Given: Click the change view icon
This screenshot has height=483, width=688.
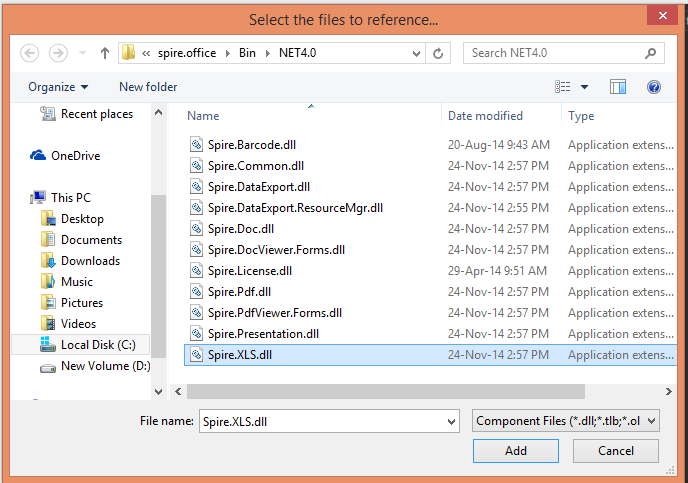Looking at the screenshot, I should pyautogui.click(x=563, y=87).
